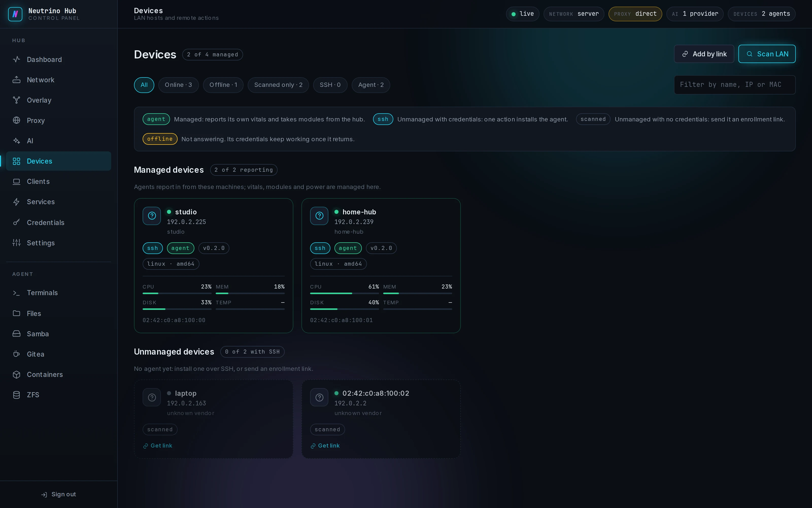
Task: Click the 0 of 2 with SSH badge
Action: 252,352
